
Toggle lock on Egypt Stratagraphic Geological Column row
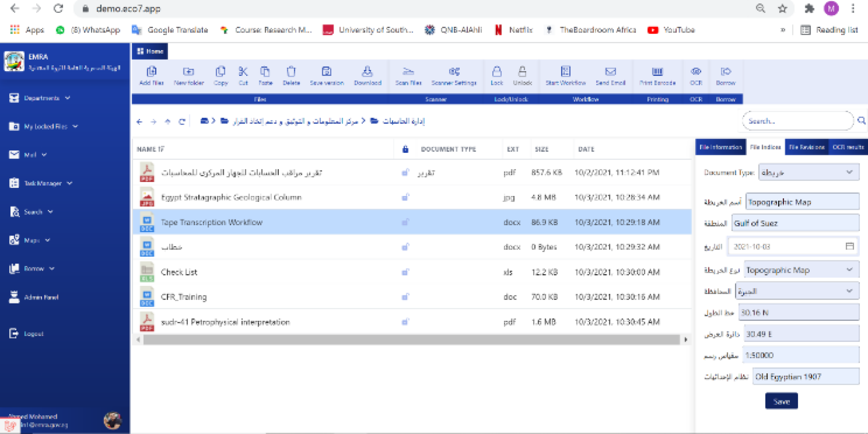click(405, 197)
